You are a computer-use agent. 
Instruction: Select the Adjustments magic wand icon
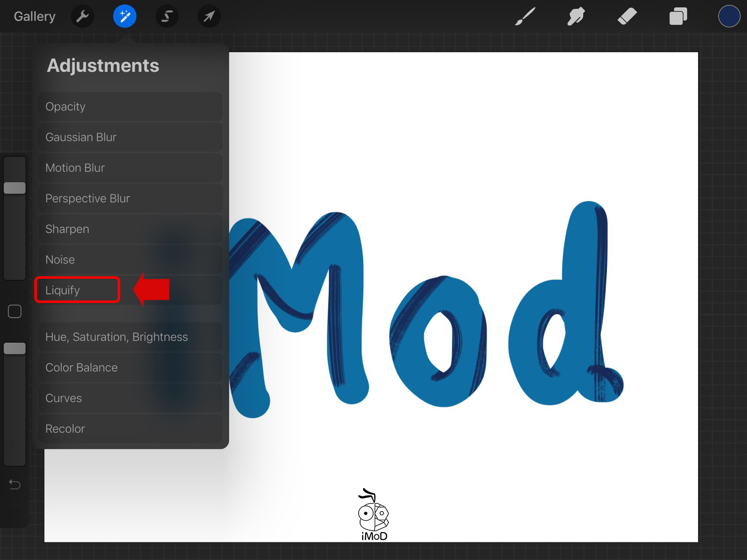tap(124, 16)
